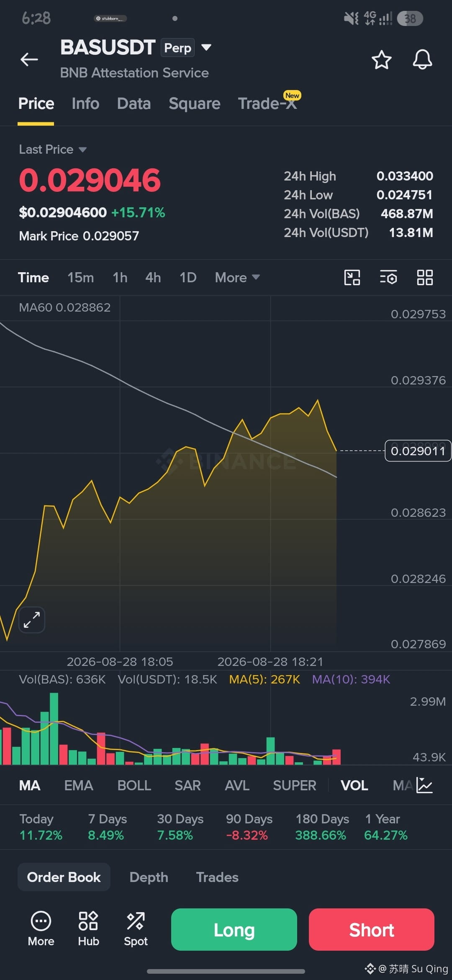Open price alert bell icon
The image size is (452, 980).
pos(422,60)
